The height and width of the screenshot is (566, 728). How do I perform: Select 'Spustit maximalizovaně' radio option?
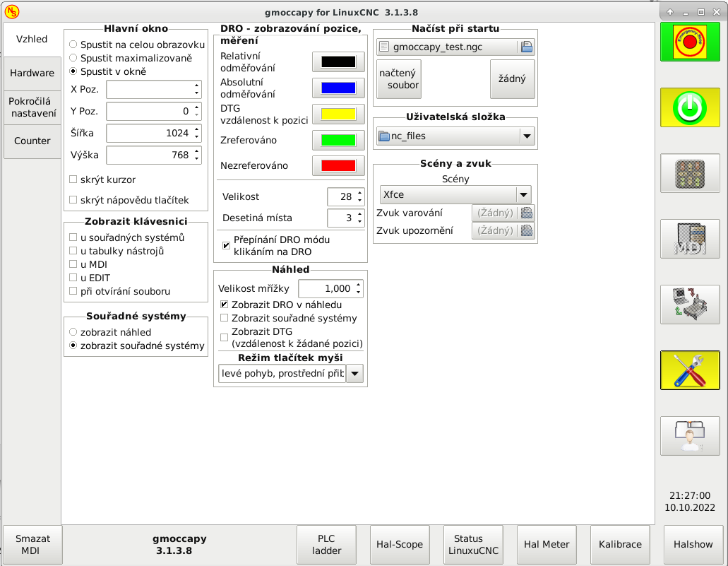tap(73, 58)
